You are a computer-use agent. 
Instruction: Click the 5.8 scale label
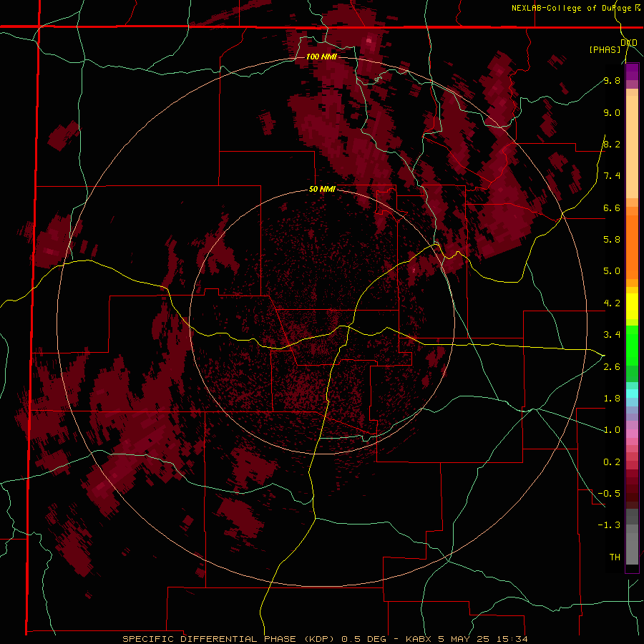tap(612, 240)
